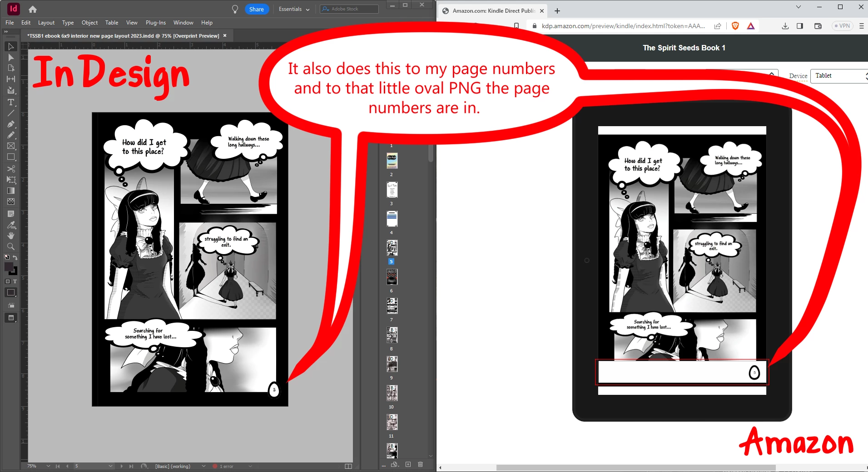868x472 pixels.
Task: Select the Pen tool
Action: pyautogui.click(x=11, y=124)
